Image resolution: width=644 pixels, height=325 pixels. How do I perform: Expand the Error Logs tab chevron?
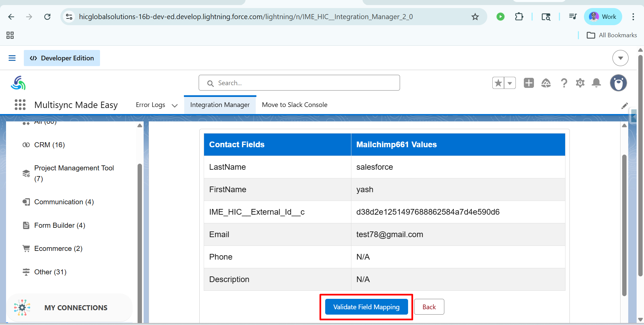[175, 105]
